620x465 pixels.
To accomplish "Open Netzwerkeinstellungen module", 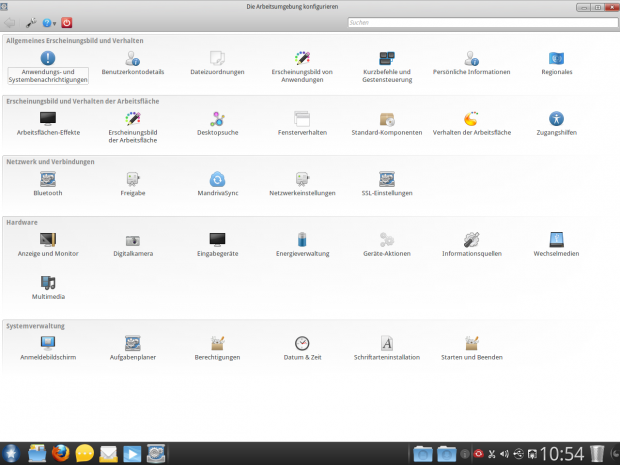I will (x=302, y=184).
